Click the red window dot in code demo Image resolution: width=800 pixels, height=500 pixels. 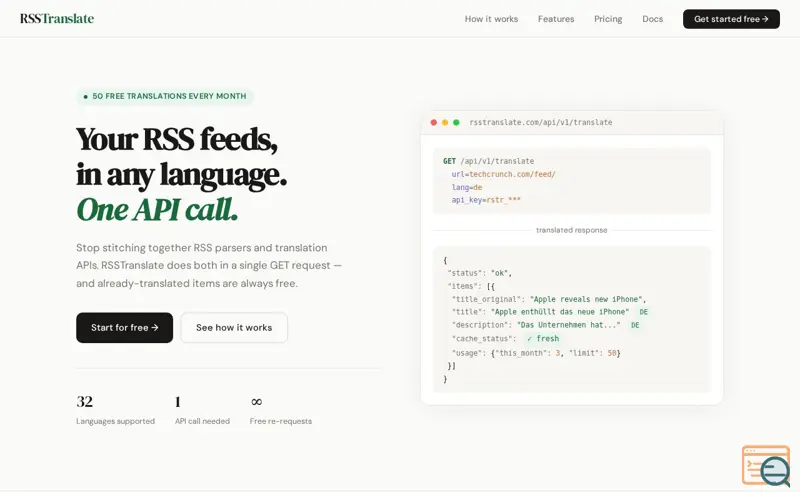(433, 122)
